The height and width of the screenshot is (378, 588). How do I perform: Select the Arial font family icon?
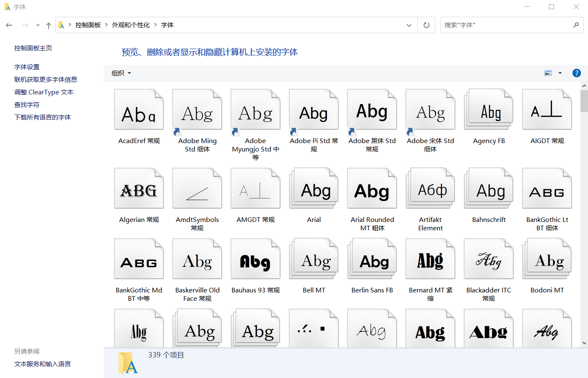pos(314,189)
